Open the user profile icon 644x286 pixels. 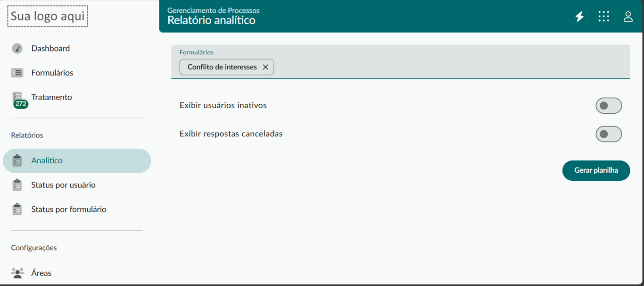[628, 17]
